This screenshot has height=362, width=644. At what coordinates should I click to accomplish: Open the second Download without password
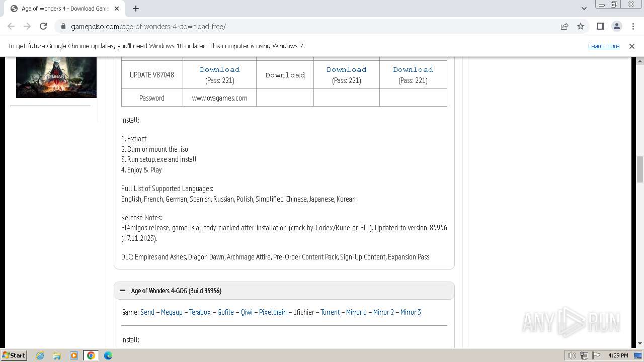(x=285, y=75)
